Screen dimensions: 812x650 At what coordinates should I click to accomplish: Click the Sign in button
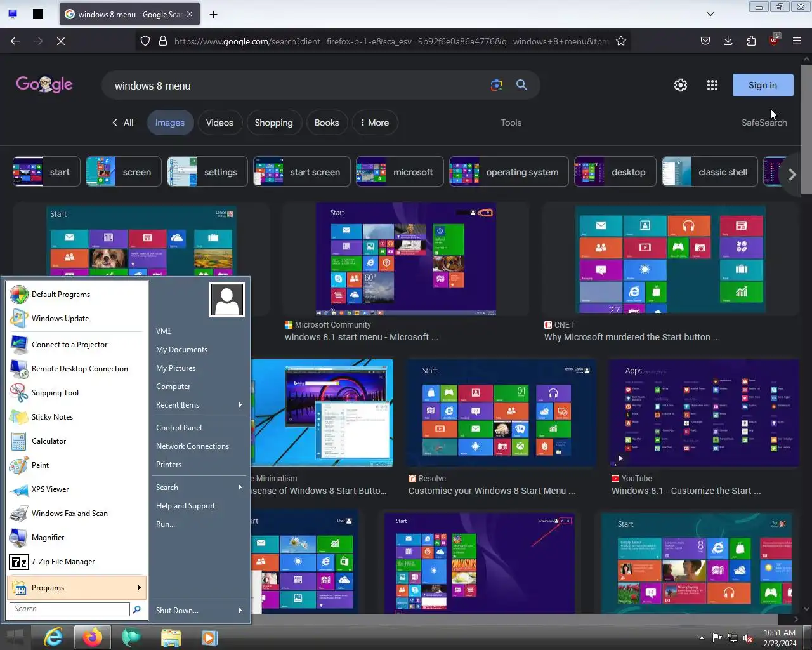pos(763,85)
